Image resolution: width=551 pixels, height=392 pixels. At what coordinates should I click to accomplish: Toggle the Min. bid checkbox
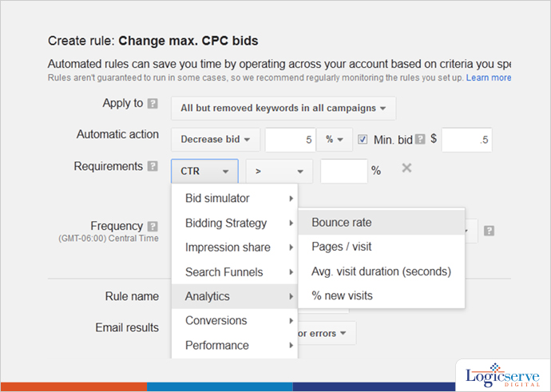click(x=363, y=139)
